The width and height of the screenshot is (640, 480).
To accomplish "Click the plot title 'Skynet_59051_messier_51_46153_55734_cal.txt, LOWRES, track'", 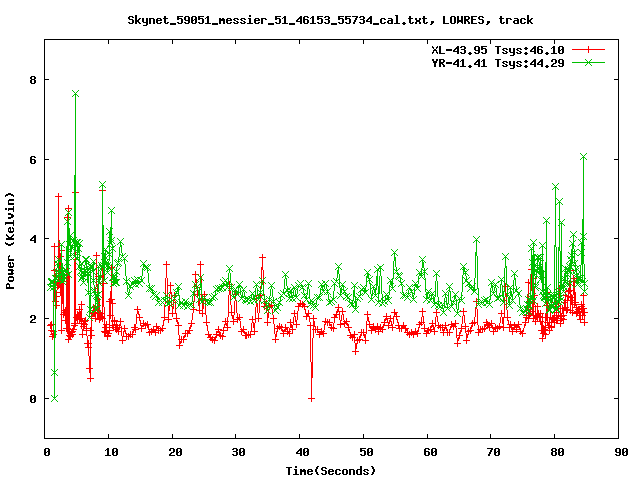I will click(330, 20).
